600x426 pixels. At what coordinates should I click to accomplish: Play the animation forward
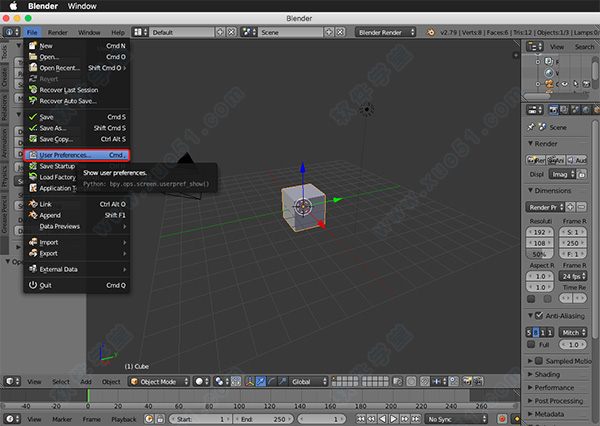393,419
